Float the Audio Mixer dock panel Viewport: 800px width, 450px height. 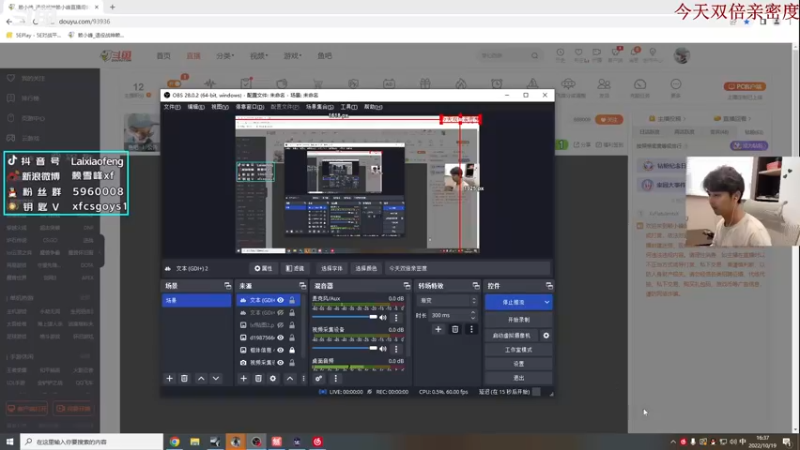coord(406,286)
